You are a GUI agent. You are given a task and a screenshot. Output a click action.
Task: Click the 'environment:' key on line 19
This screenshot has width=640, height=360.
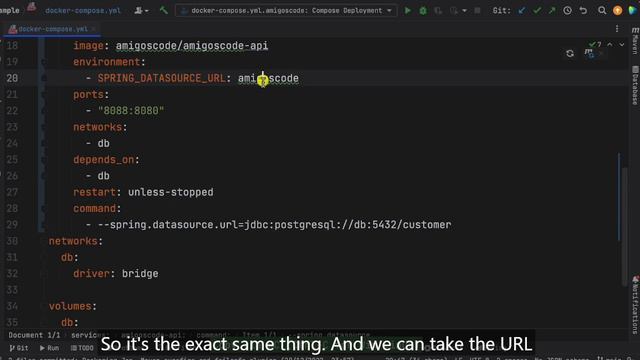(109, 62)
